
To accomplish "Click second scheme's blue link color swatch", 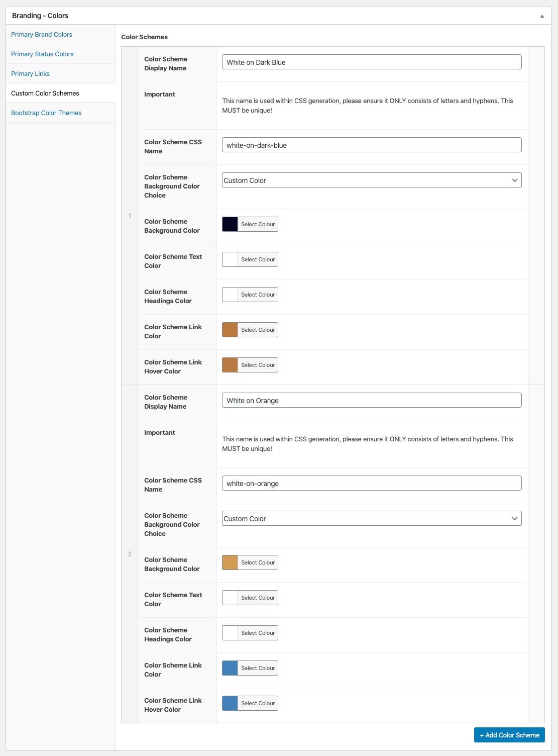I will [230, 669].
